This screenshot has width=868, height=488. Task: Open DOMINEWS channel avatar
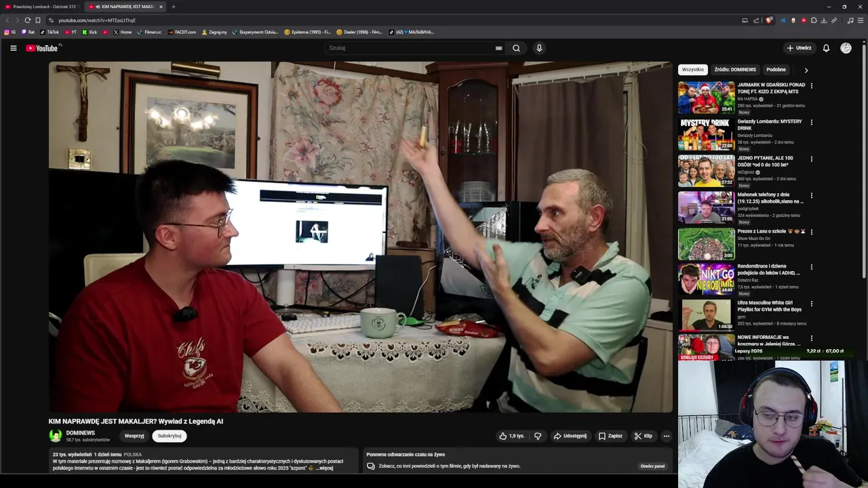tap(56, 436)
